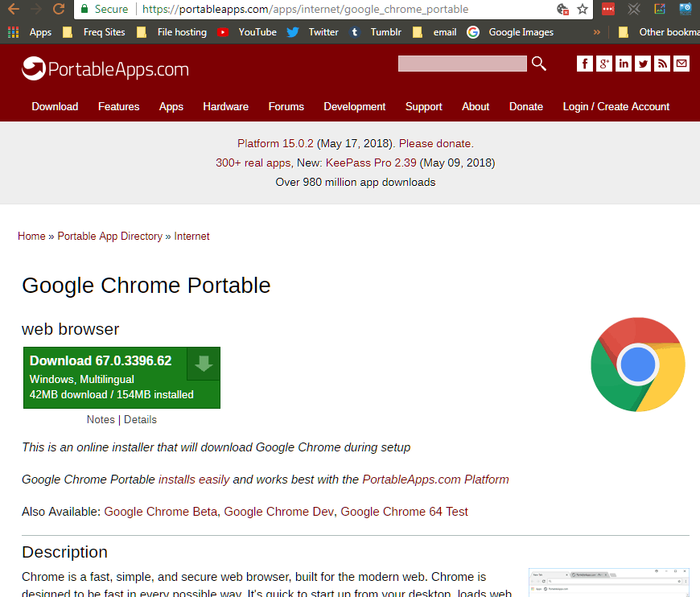Image resolution: width=700 pixels, height=597 pixels.
Task: Click the PortableApps.com logo
Action: (105, 68)
